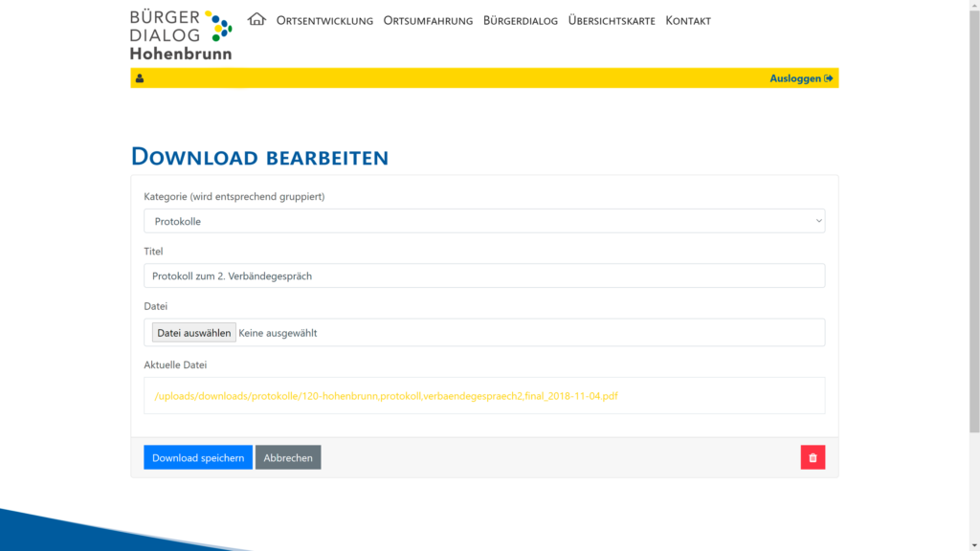Open the Übersichtskarte menu item
The height and width of the screenshot is (551, 980).
click(612, 21)
